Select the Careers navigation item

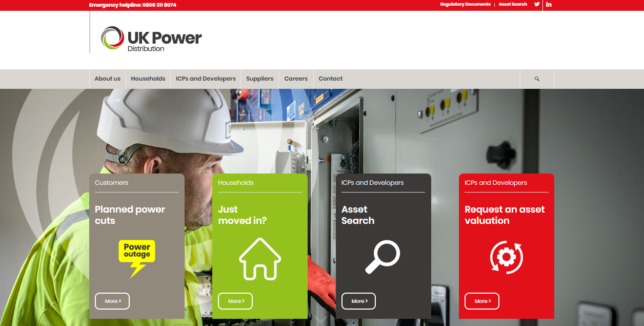point(296,79)
